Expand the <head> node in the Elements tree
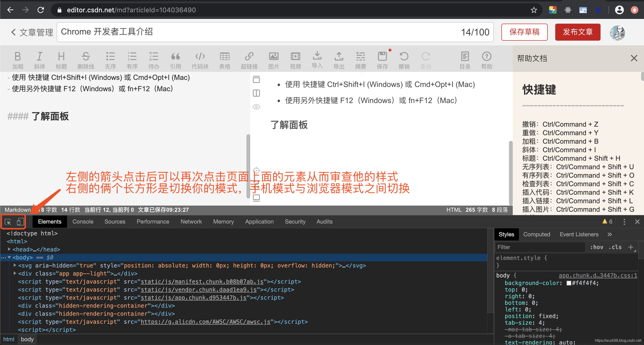 pos(9,249)
